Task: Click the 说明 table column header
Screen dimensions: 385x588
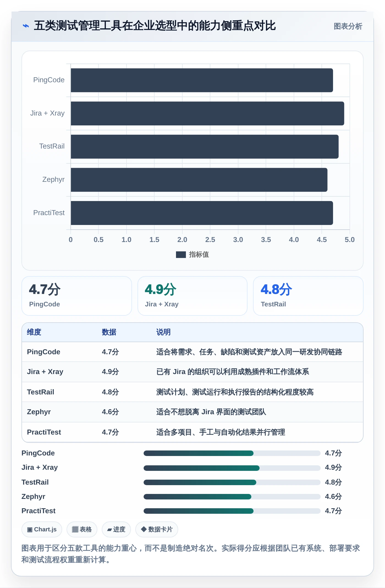Action: pyautogui.click(x=163, y=332)
